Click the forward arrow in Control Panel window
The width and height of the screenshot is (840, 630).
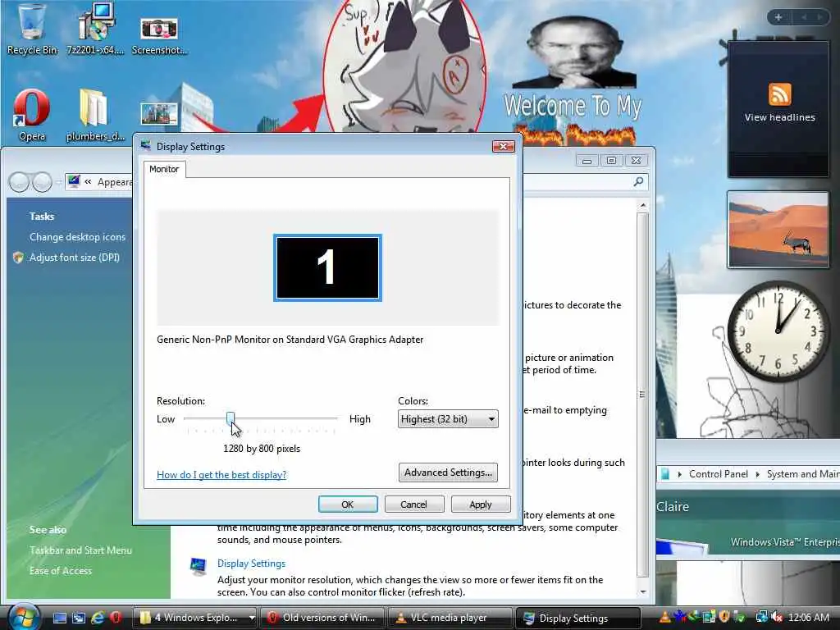pos(42,182)
